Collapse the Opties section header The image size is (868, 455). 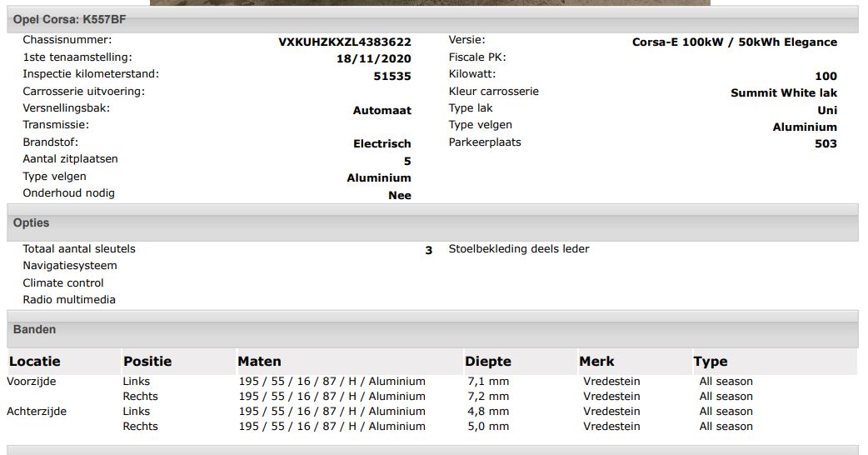tap(432, 222)
